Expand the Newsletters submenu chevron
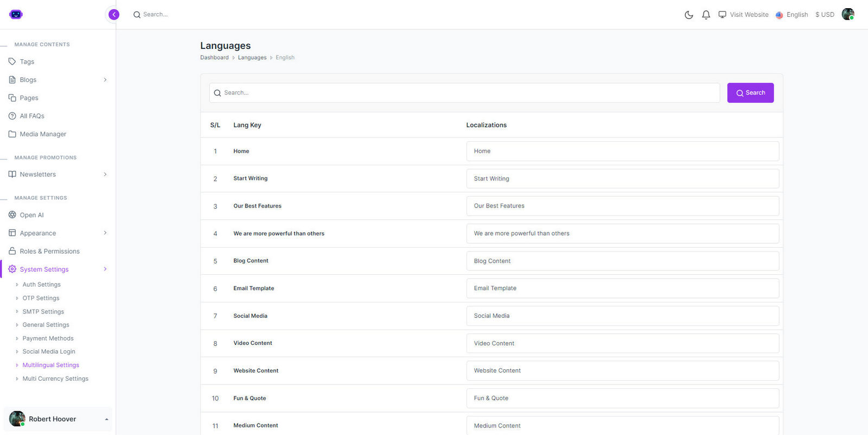Screen dimensions: 868x435 [x=105, y=174]
